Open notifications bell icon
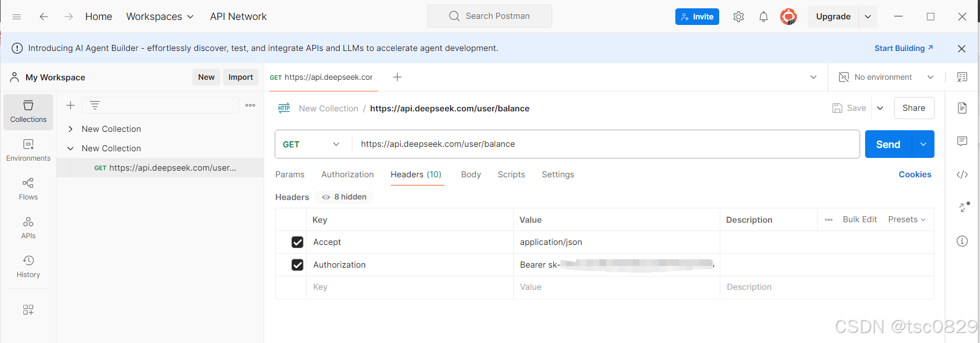Viewport: 980px width, 343px height. [x=764, y=17]
